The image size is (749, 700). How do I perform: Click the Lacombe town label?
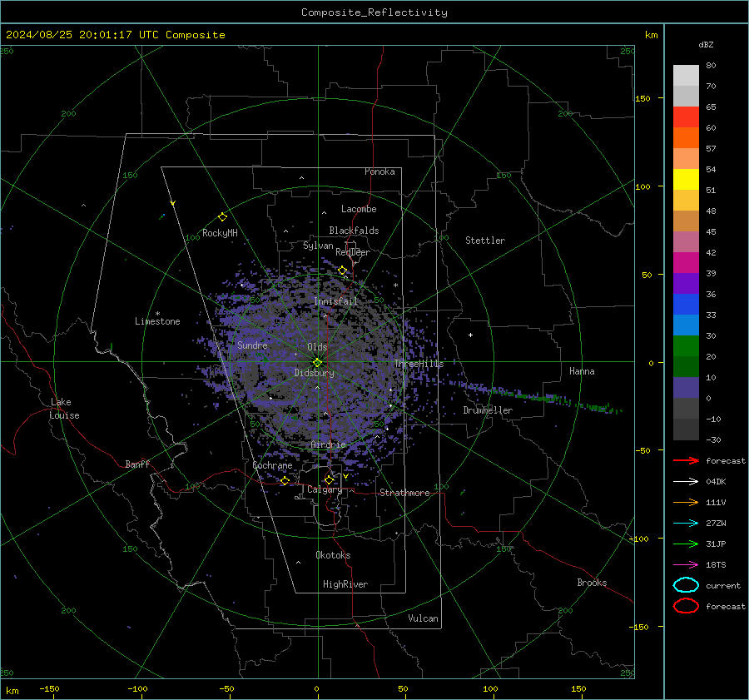pyautogui.click(x=359, y=209)
